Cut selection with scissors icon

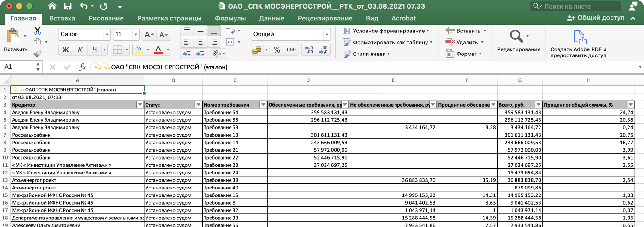coord(38,31)
